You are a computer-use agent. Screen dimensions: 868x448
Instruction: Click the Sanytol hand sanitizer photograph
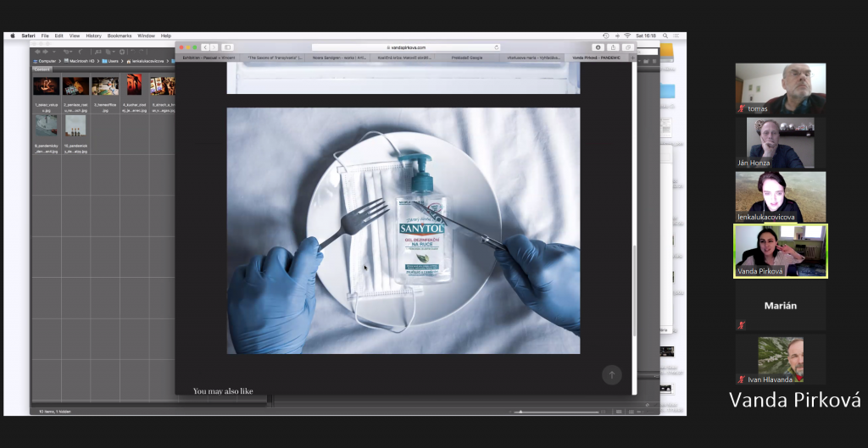(403, 230)
